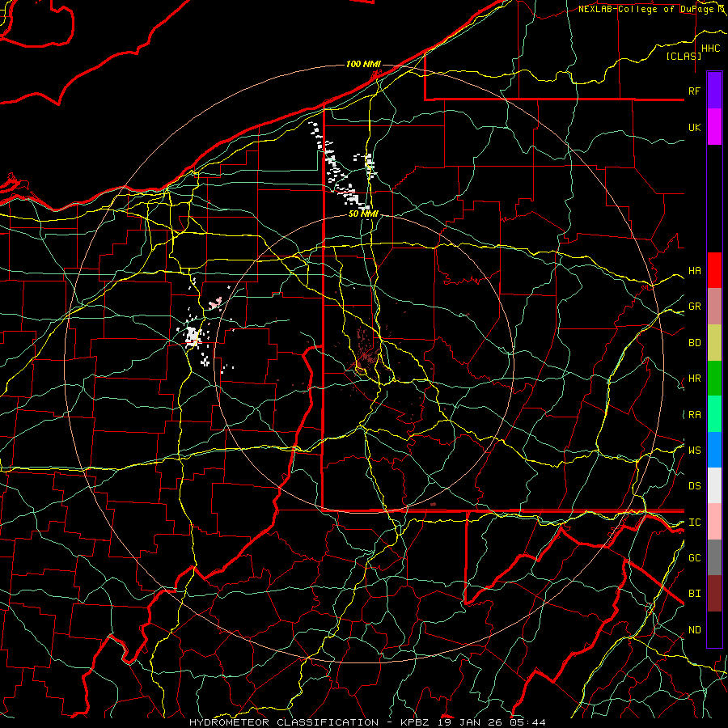The image size is (728, 728).
Task: Click the BI legend label
Action: [x=694, y=594]
